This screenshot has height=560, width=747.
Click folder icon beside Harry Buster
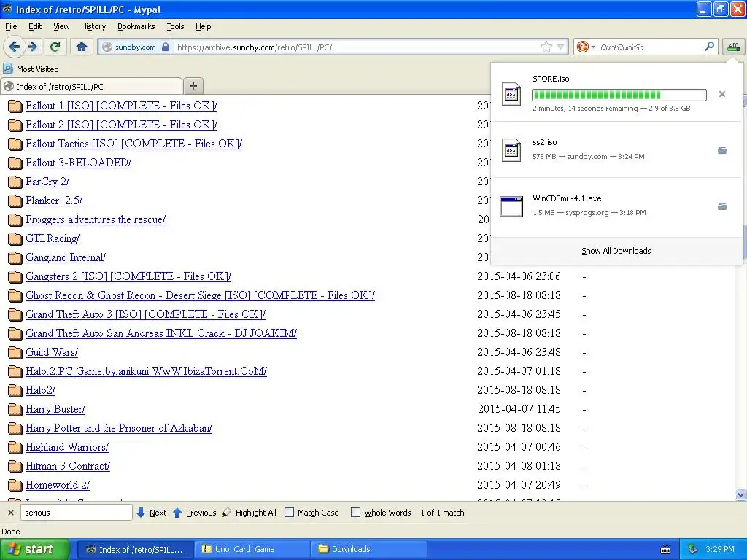coord(15,410)
